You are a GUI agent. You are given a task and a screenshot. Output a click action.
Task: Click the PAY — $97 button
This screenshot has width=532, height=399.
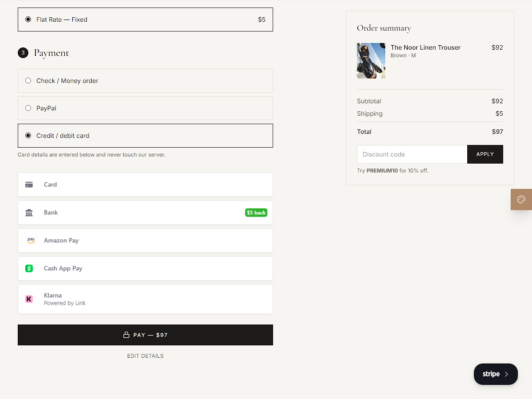(145, 335)
